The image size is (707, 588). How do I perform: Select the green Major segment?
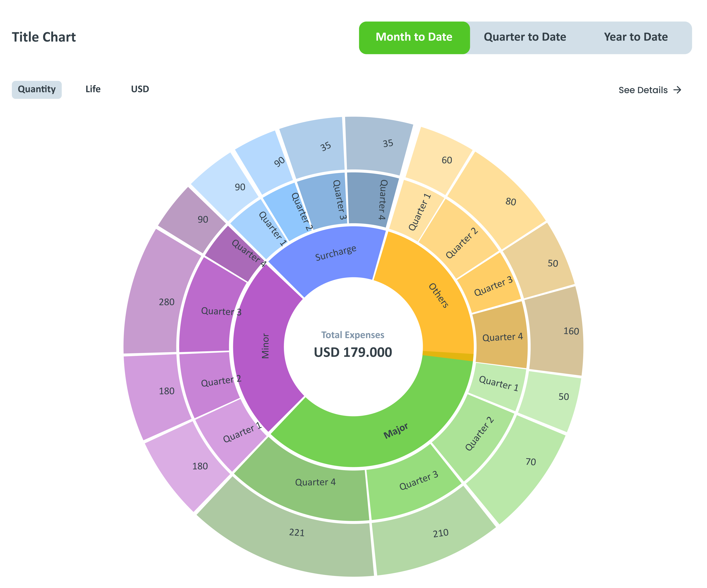(396, 431)
